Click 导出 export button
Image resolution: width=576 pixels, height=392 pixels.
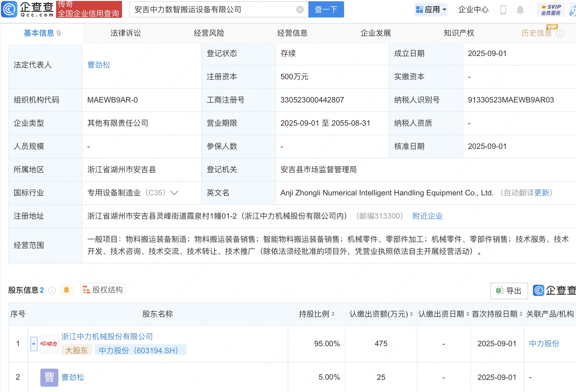[x=509, y=291]
